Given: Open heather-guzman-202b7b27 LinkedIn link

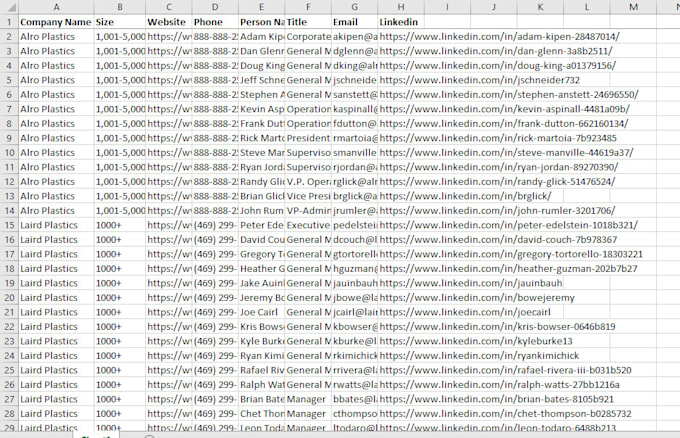Looking at the screenshot, I should pyautogui.click(x=508, y=269).
